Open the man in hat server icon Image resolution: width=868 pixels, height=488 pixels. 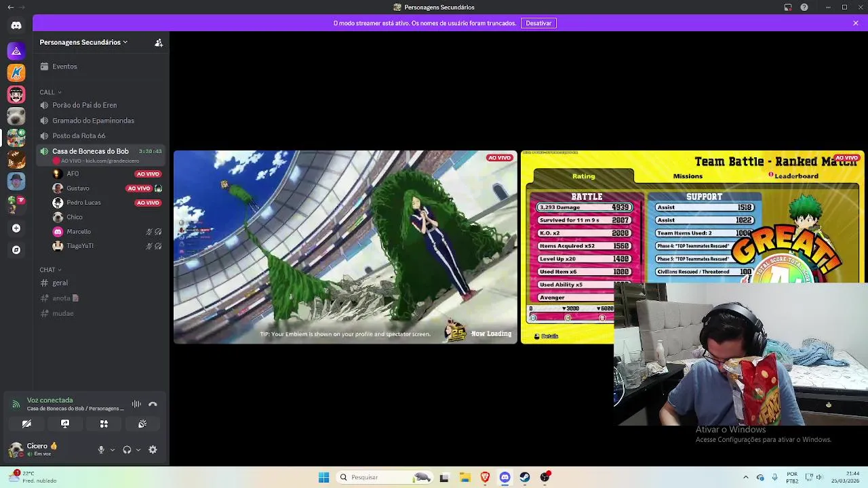point(16,181)
